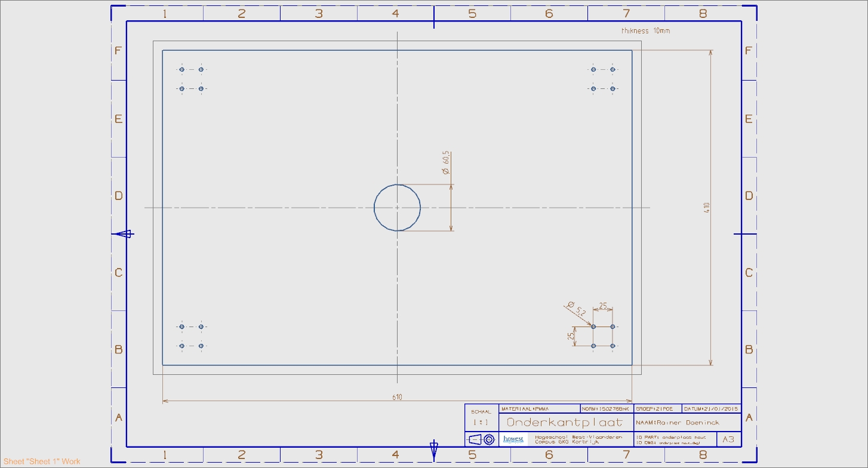
Task: Select the centering arrow on the left border
Action: click(124, 234)
